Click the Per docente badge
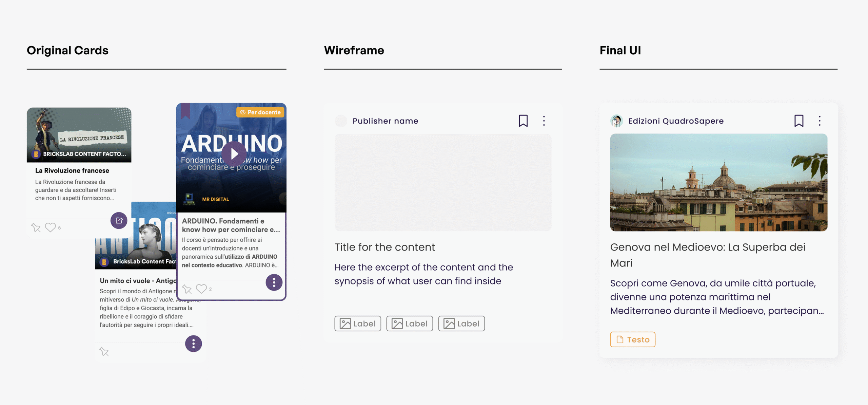The height and width of the screenshot is (405, 868). coord(260,112)
